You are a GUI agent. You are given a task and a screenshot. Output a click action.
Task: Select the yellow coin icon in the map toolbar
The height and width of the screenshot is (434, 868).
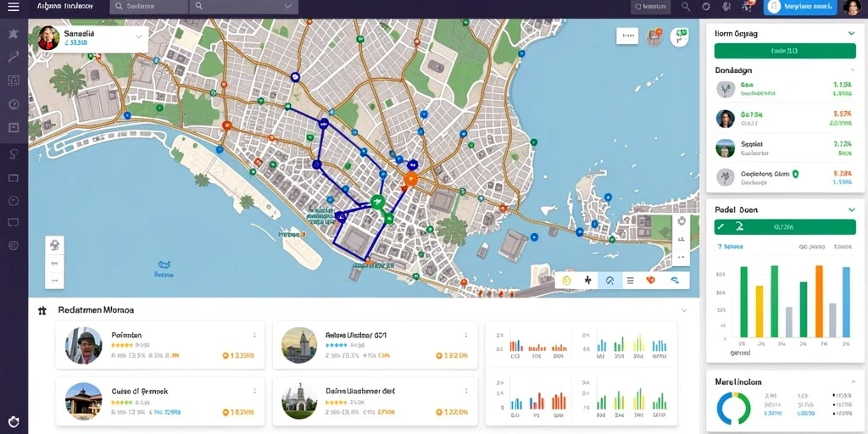pyautogui.click(x=565, y=281)
